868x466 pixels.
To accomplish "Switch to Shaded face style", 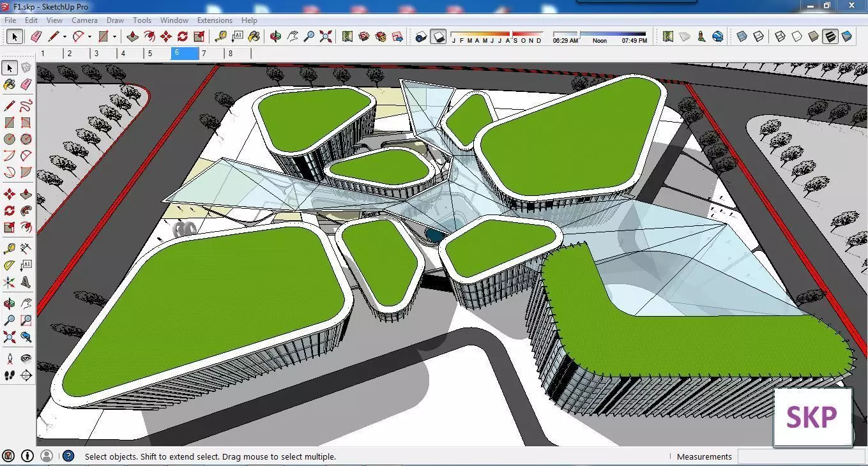I will click(813, 36).
